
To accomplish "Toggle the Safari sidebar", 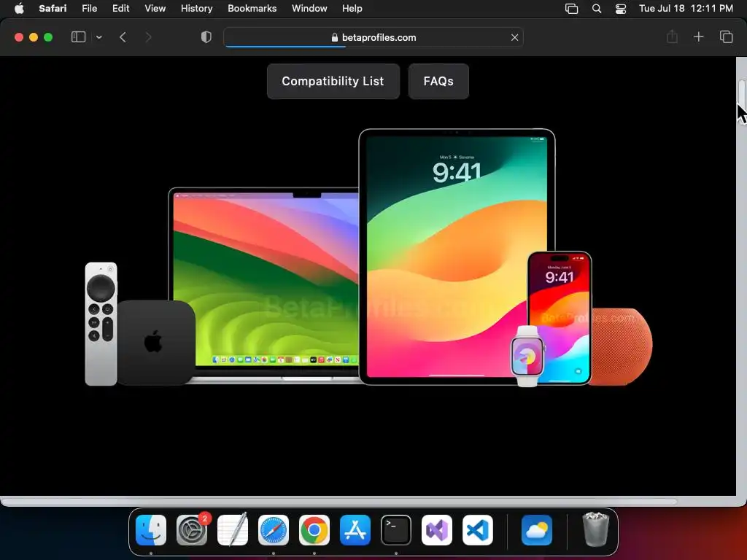I will [78, 36].
